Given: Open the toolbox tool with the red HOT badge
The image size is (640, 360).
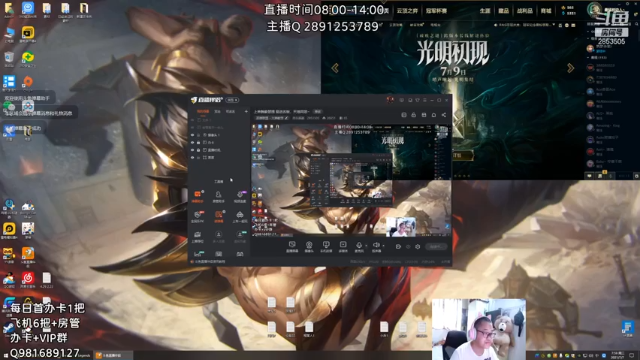Looking at the screenshot, I should [x=197, y=216].
